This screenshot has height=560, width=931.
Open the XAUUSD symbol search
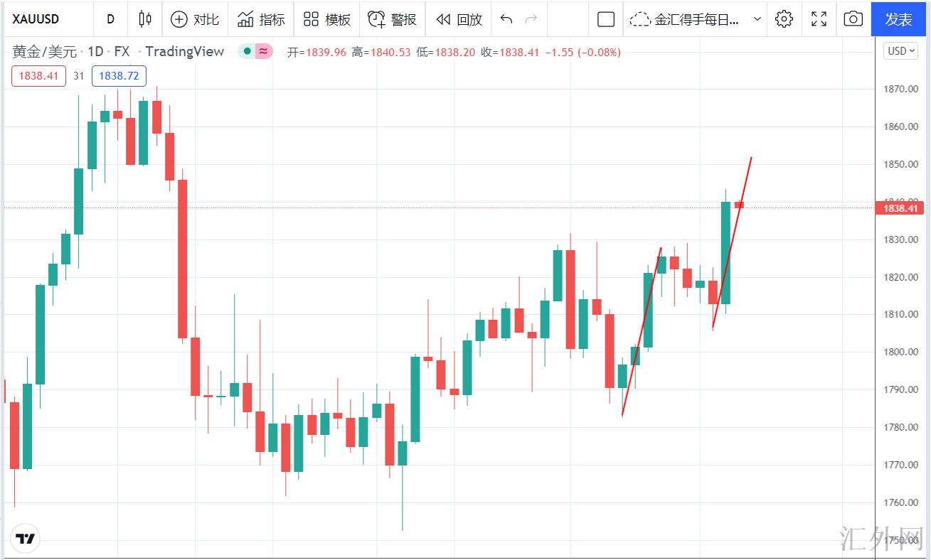pos(36,19)
